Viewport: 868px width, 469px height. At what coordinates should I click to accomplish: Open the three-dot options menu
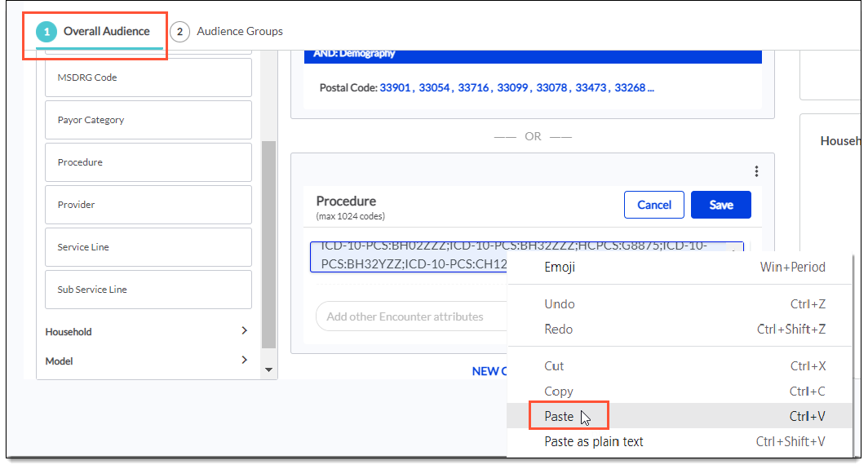tap(756, 171)
